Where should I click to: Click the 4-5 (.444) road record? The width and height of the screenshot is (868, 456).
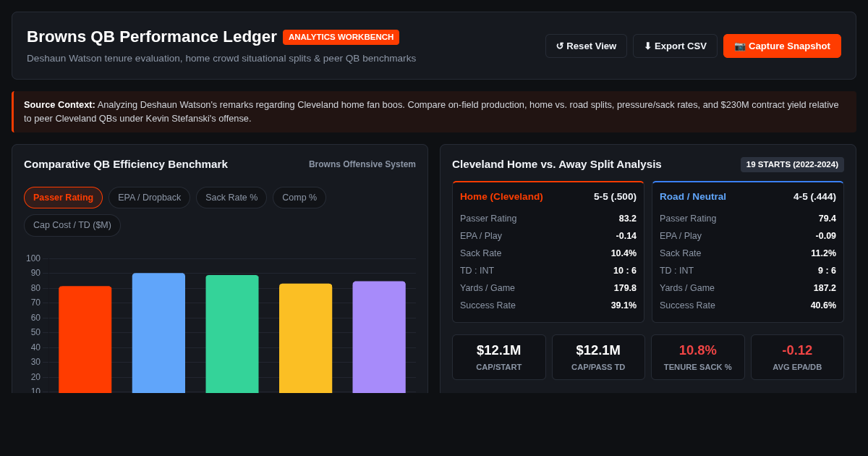[x=814, y=197]
